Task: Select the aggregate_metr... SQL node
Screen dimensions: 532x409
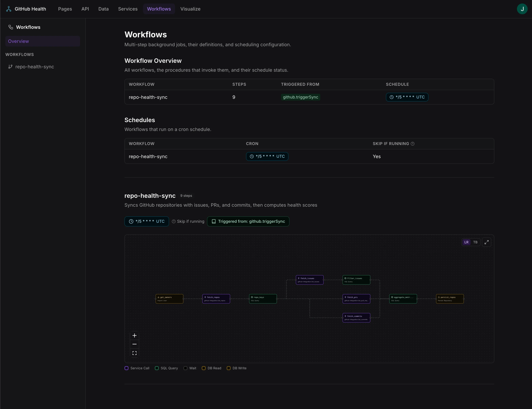Action: point(403,299)
